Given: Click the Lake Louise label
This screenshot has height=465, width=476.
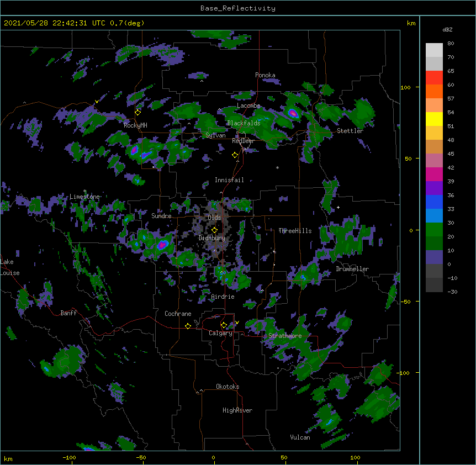Looking at the screenshot, I should 10,267.
